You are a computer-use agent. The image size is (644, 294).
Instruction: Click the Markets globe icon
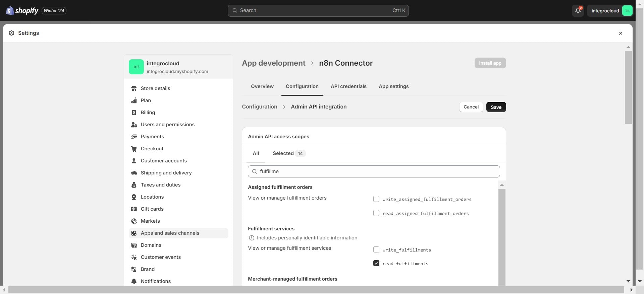pos(134,221)
